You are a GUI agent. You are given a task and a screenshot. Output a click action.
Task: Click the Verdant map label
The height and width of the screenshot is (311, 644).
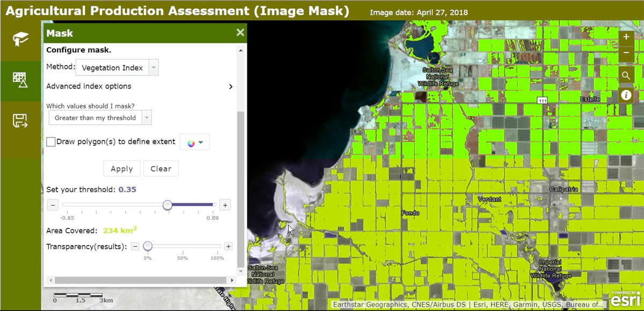point(489,199)
